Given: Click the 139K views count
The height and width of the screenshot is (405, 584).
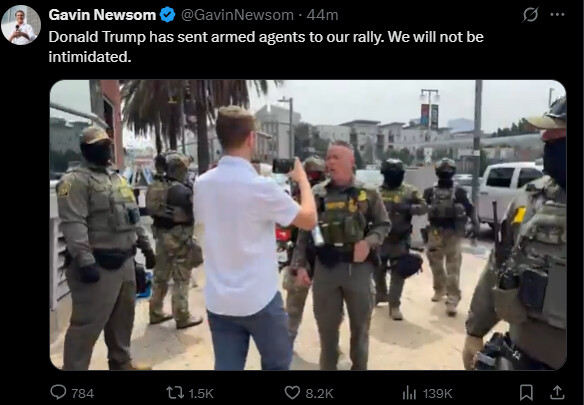Looking at the screenshot, I should (437, 393).
